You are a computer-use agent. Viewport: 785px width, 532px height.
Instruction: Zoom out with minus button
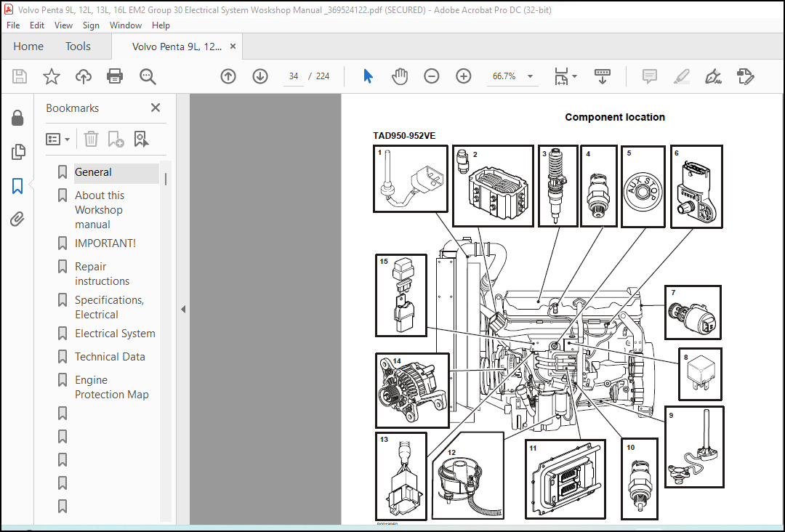(x=432, y=76)
